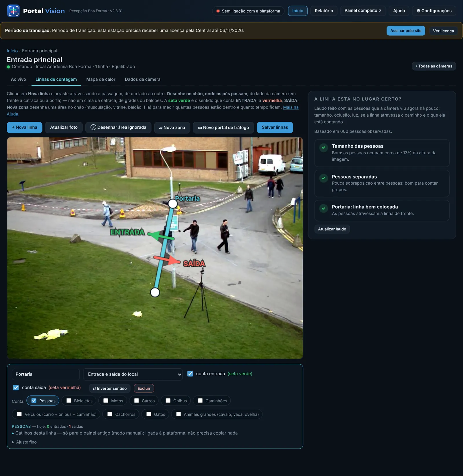463x476 pixels.
Task: Click Atualizar laudo button
Action: 332,229
